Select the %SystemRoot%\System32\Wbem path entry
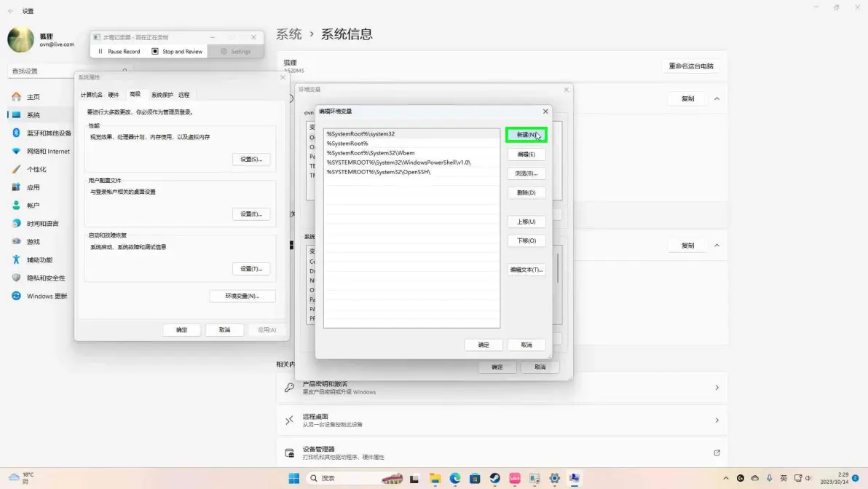 (x=411, y=153)
